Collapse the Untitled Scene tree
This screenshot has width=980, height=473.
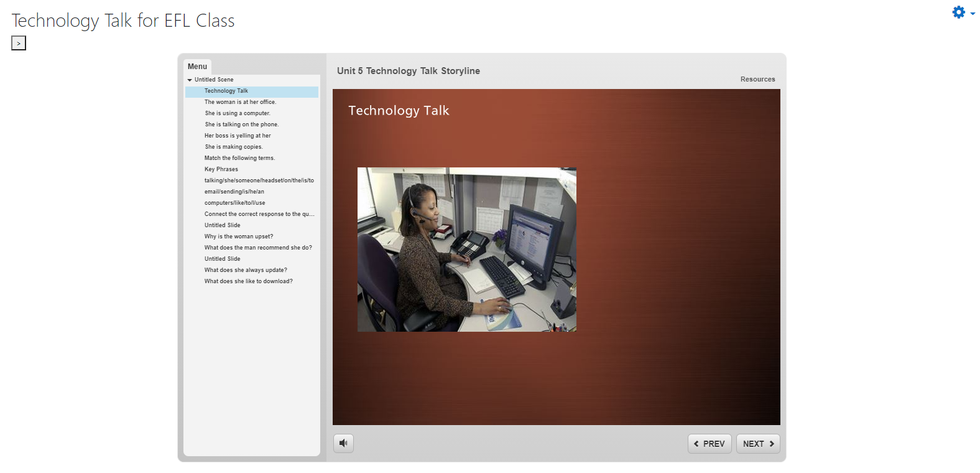tap(190, 80)
